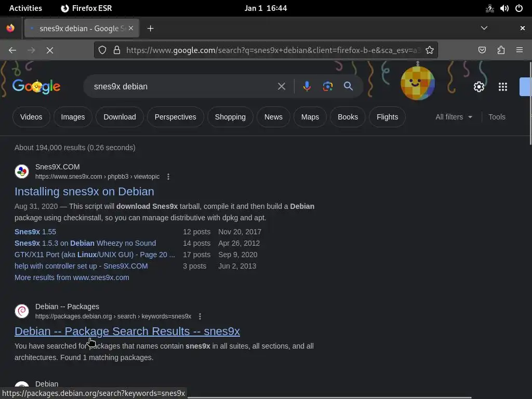The width and height of the screenshot is (532, 399).
Task: Click the site security padlock icon
Action: coord(117,50)
